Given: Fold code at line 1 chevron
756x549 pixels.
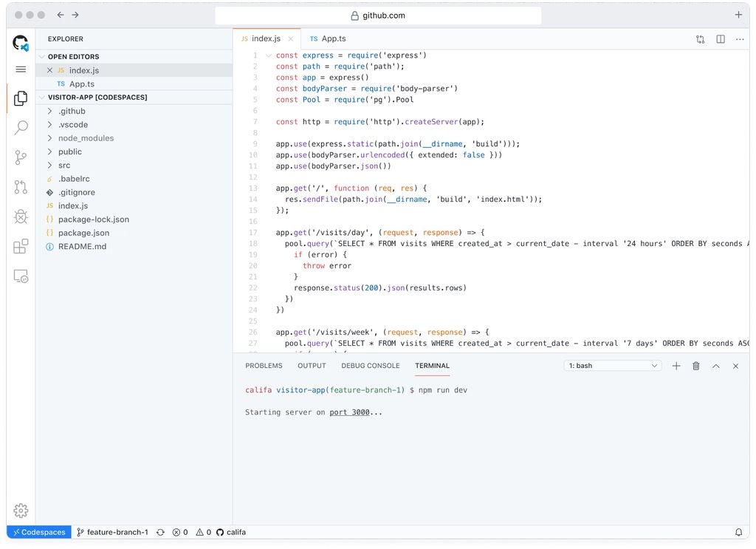Looking at the screenshot, I should [269, 55].
